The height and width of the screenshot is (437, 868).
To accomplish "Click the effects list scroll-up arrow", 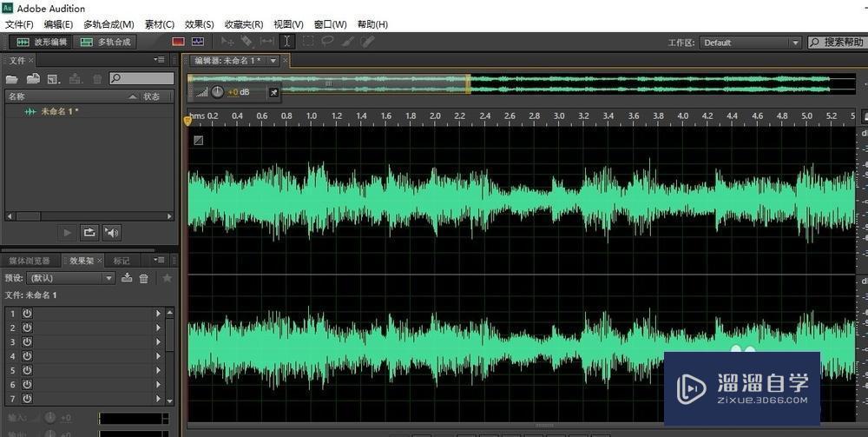I will click(x=170, y=313).
